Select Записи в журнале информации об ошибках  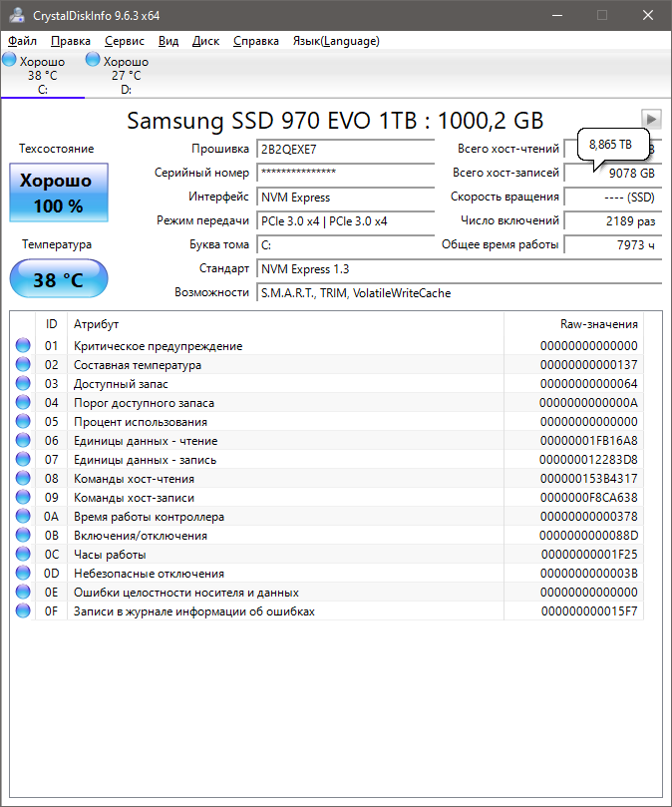click(194, 611)
